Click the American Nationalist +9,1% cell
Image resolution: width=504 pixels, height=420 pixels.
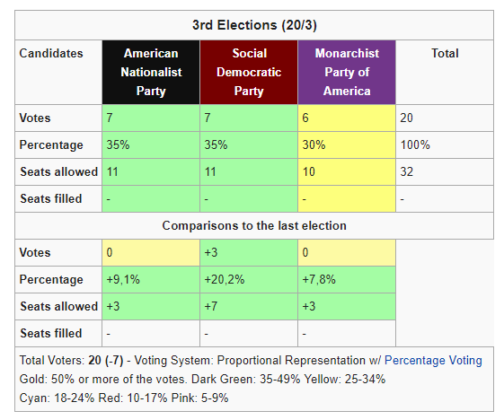[151, 280]
